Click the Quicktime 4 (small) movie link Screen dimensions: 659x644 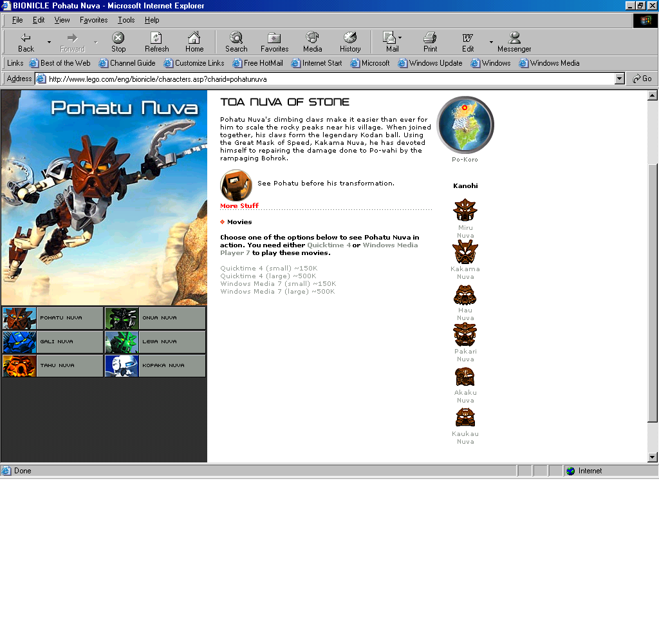click(x=268, y=269)
